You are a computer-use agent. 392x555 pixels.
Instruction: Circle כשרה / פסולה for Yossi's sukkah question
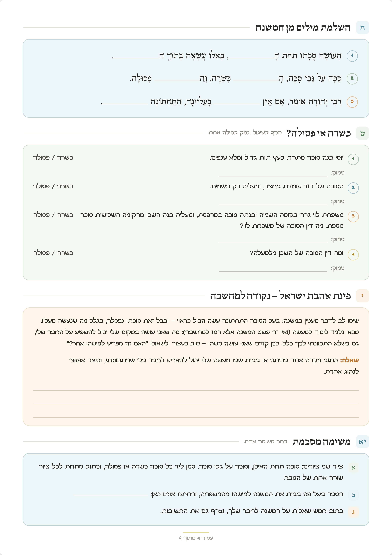(53, 158)
